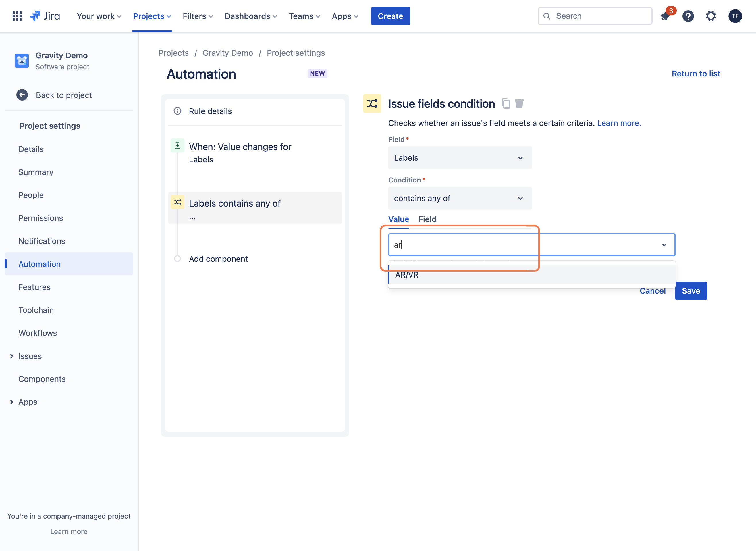Expand the Apps section in the sidebar

(x=12, y=402)
